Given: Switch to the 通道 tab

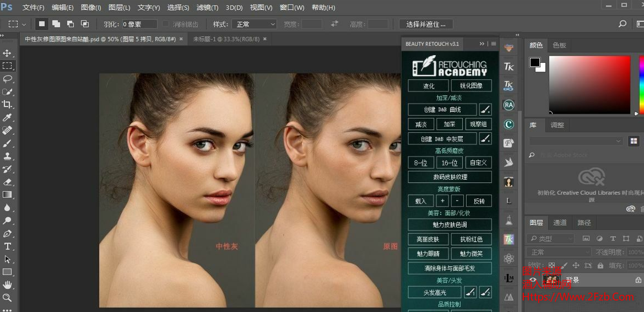Looking at the screenshot, I should tap(560, 223).
